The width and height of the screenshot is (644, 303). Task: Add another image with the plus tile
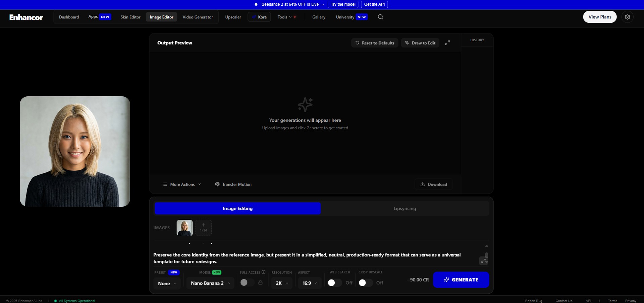204,228
